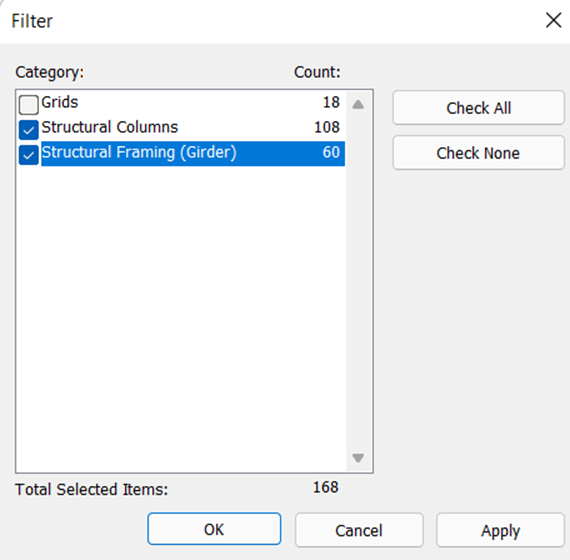Click the scroll up arrow in category list

358,105
